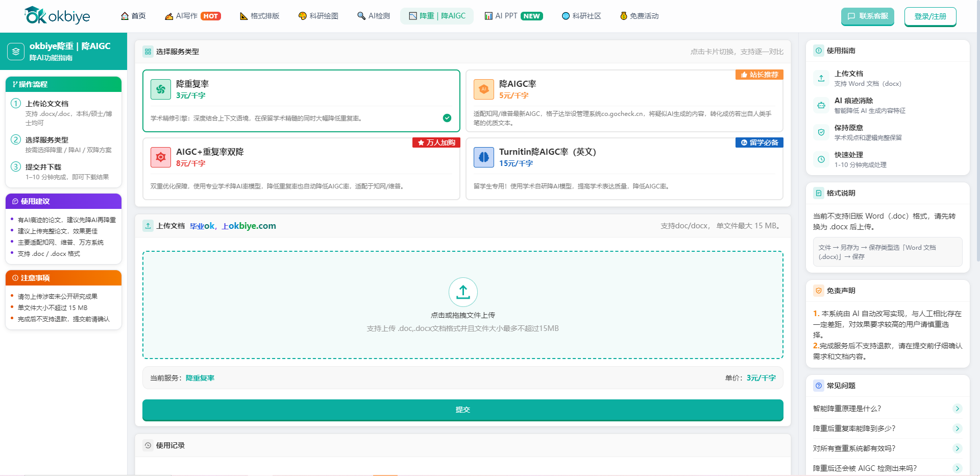Click the okbiye logo
The height and width of the screenshot is (476, 980).
pos(57,16)
